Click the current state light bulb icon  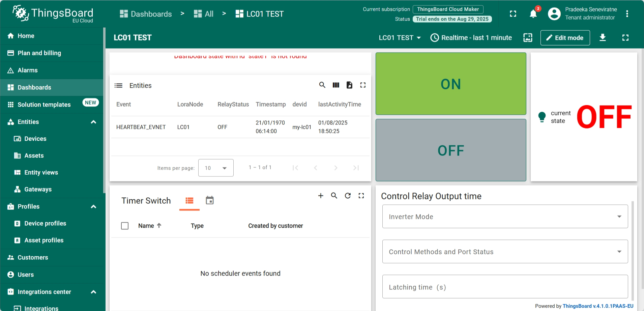(x=542, y=117)
